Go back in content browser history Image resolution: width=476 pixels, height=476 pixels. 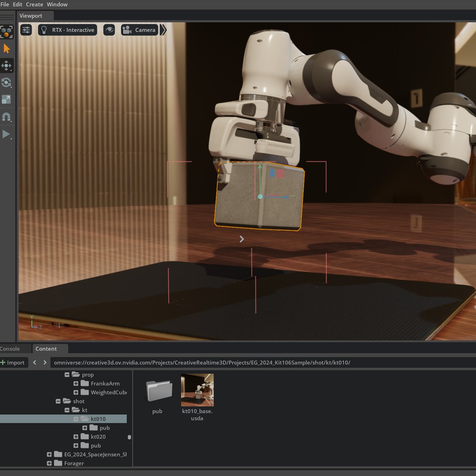[x=35, y=363]
